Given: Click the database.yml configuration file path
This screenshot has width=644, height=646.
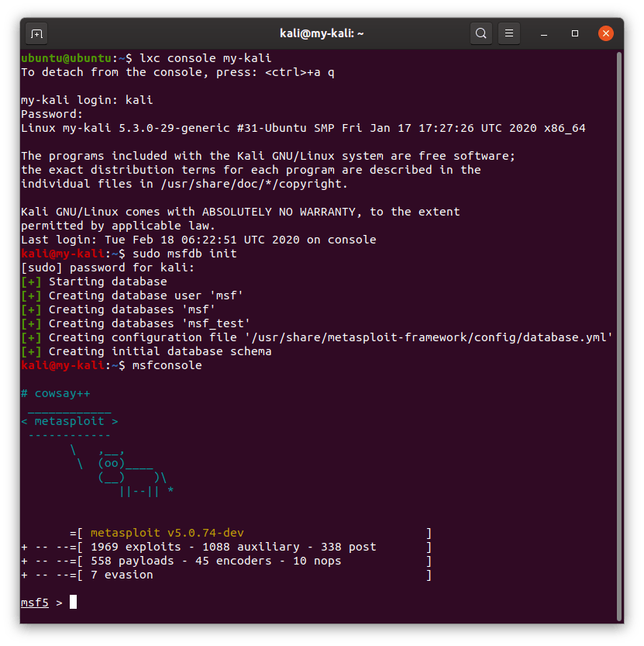Looking at the screenshot, I should pos(430,337).
